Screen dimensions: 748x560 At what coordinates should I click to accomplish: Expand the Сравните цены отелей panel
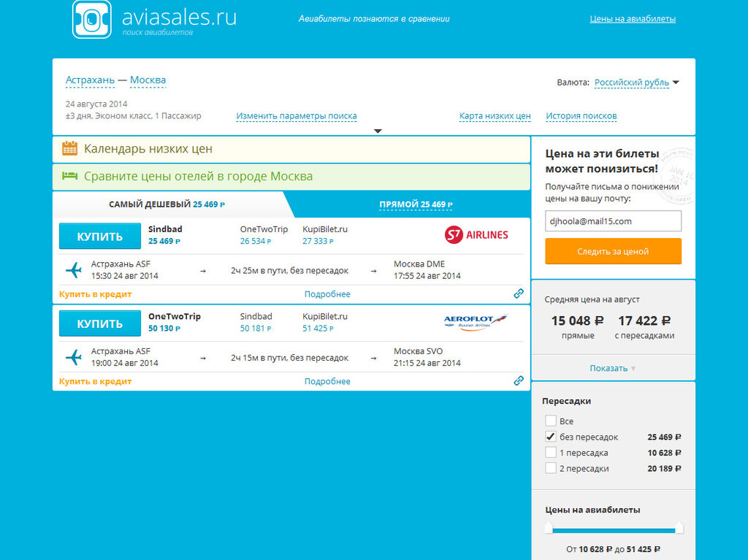tap(291, 177)
